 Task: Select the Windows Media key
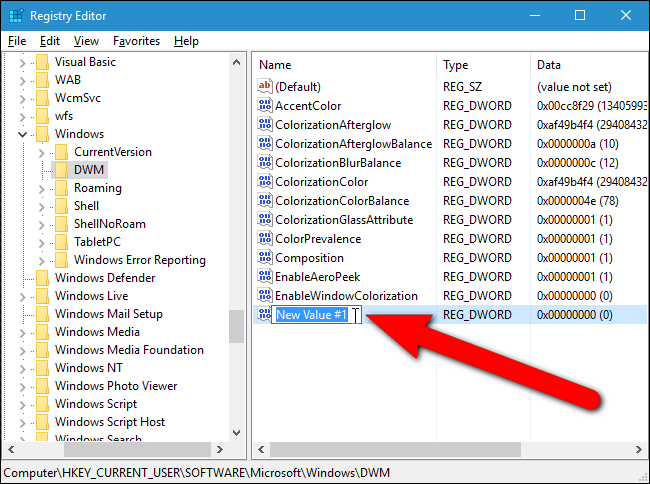(x=97, y=332)
